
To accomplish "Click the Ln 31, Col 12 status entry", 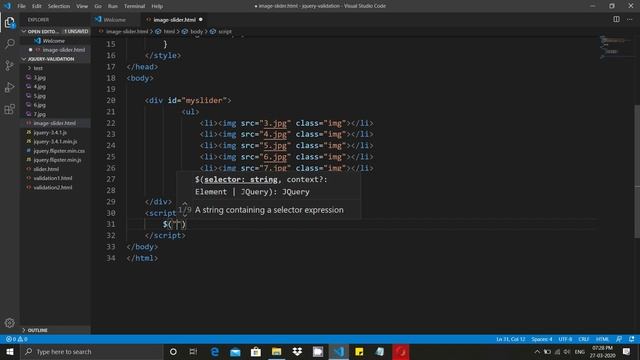I will [511, 339].
